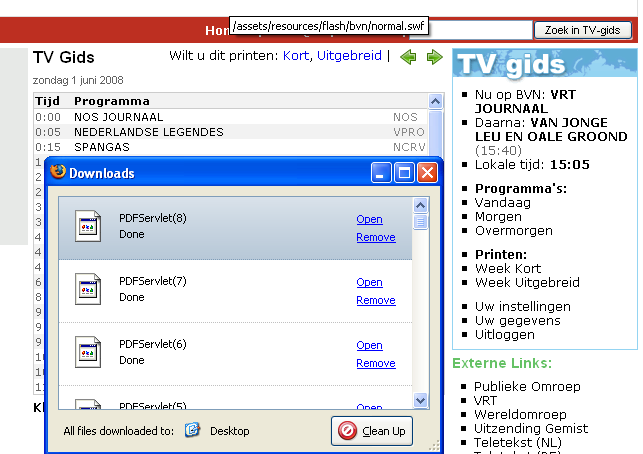The image size is (643, 454).
Task: Open the Uitzending Gemist link
Action: (x=531, y=429)
